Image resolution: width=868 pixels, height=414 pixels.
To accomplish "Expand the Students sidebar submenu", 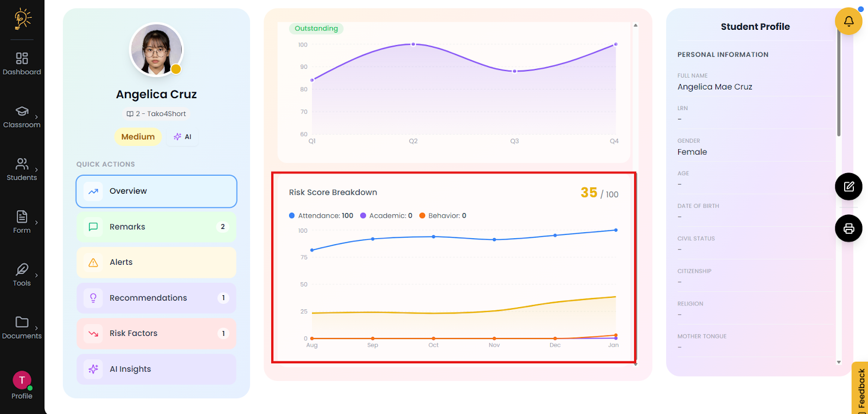I will click(x=36, y=169).
